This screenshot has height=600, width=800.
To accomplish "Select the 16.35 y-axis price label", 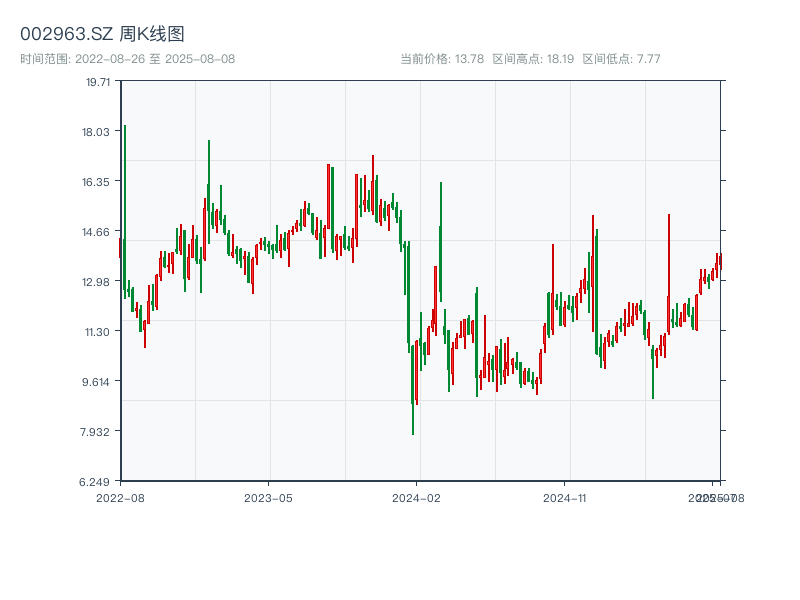I will pos(99,182).
